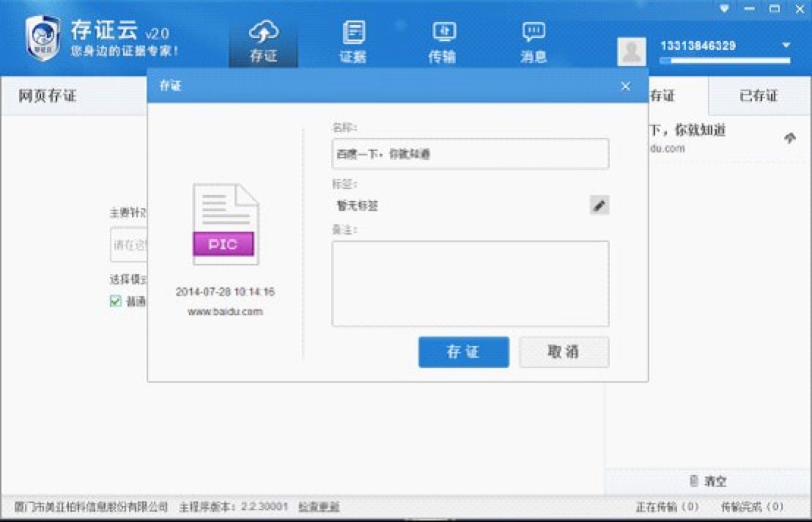Open the title bar dropdown menu icon
Viewport: 812px width, 522px height.
(x=724, y=9)
